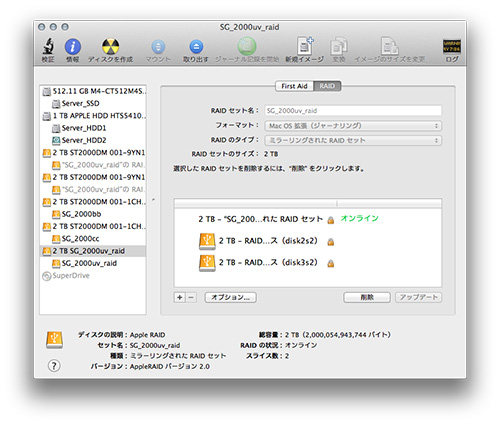Click the lock icon beside disk3s2

331,264
